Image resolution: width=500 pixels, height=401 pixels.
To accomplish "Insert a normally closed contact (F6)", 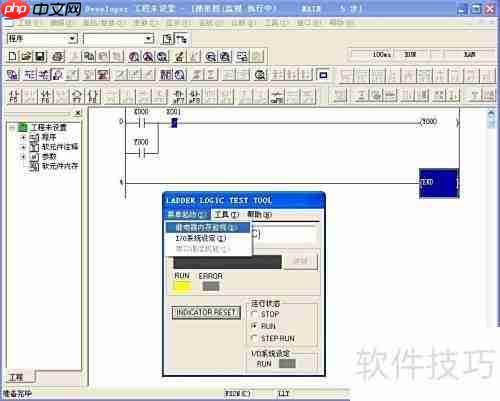I will coord(45,96).
